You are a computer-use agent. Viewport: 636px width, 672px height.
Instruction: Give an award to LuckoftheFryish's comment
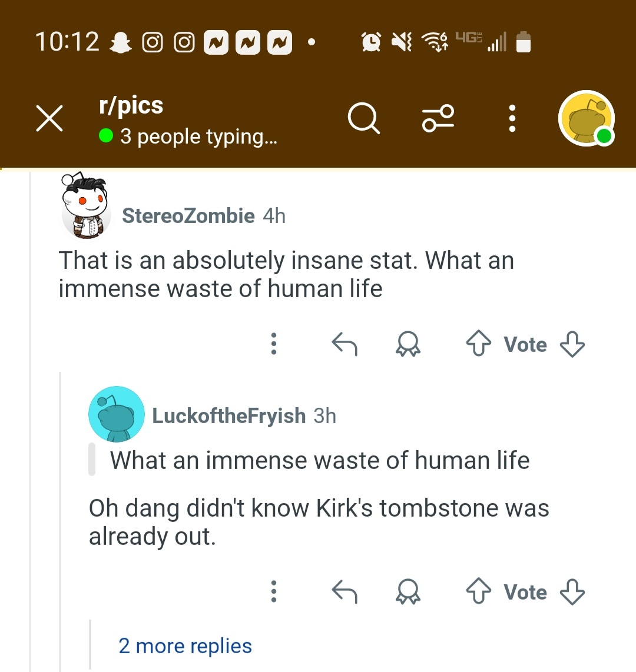[x=408, y=592]
